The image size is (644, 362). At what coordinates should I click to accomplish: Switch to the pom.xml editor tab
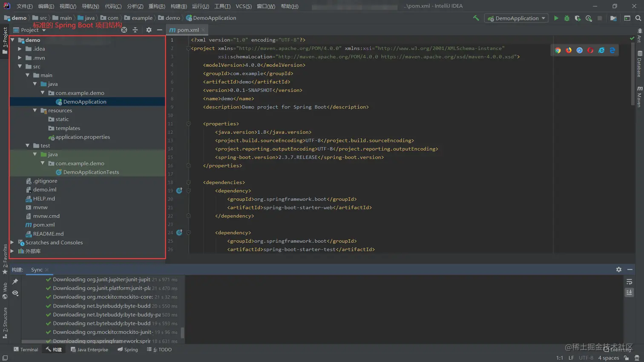(x=187, y=30)
